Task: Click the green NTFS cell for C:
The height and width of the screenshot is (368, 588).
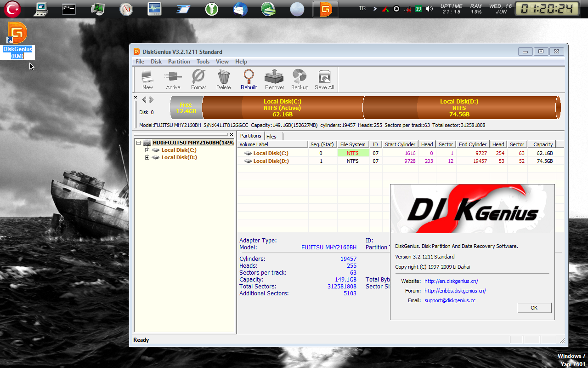Action: click(x=353, y=153)
